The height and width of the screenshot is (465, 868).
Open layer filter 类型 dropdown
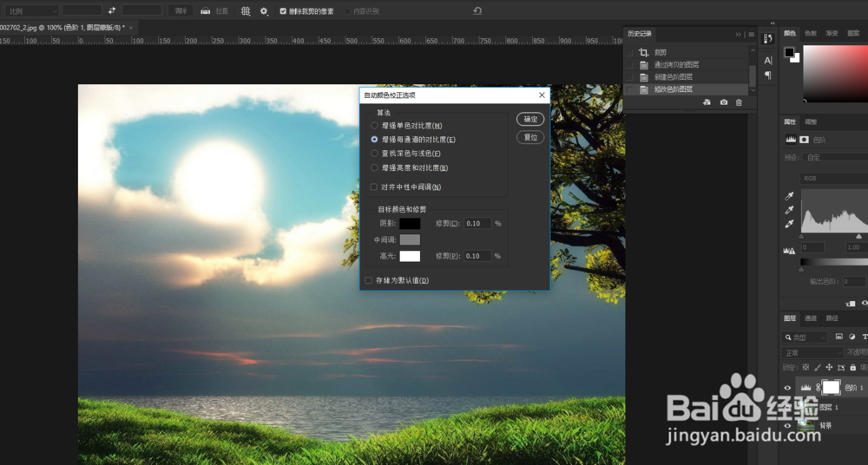(x=805, y=337)
